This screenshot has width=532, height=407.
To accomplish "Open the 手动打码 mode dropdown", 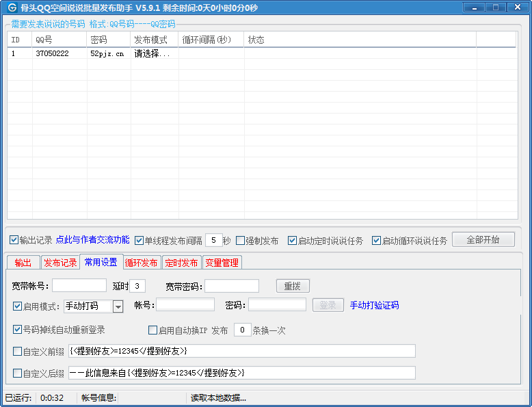I will (118, 306).
